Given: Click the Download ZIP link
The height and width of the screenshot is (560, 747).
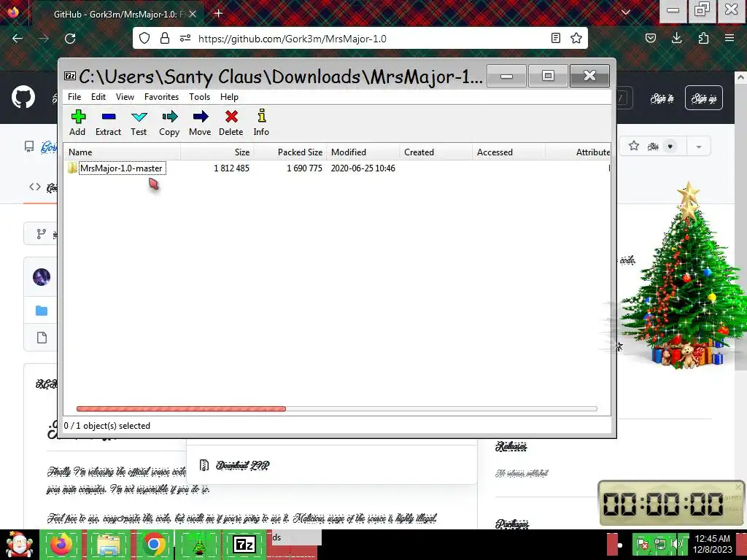Looking at the screenshot, I should [x=242, y=465].
